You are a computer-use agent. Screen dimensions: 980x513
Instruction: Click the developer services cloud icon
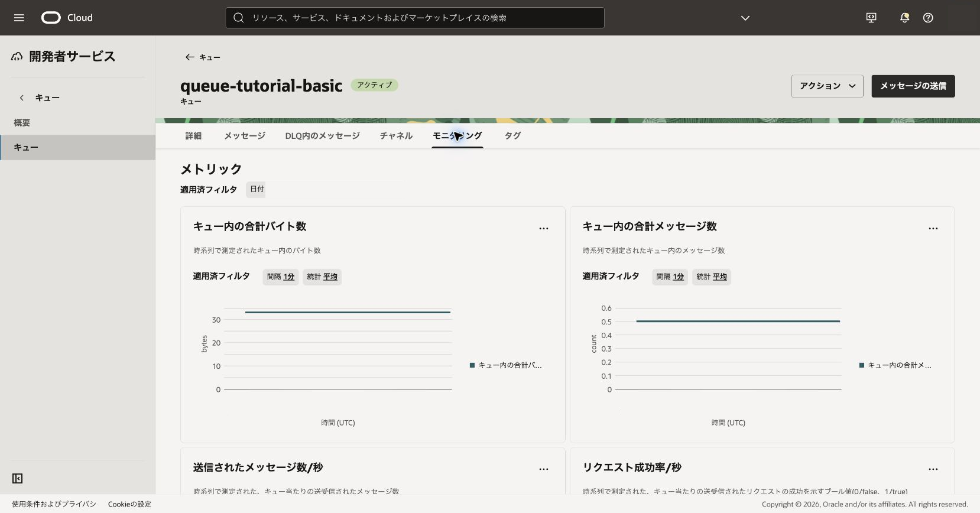tap(17, 57)
